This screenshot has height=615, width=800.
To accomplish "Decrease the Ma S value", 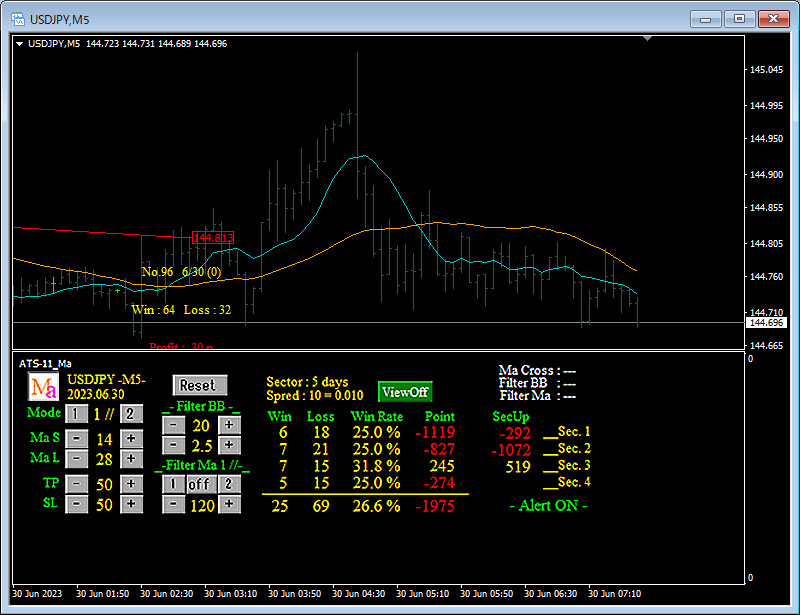I will pyautogui.click(x=77, y=438).
